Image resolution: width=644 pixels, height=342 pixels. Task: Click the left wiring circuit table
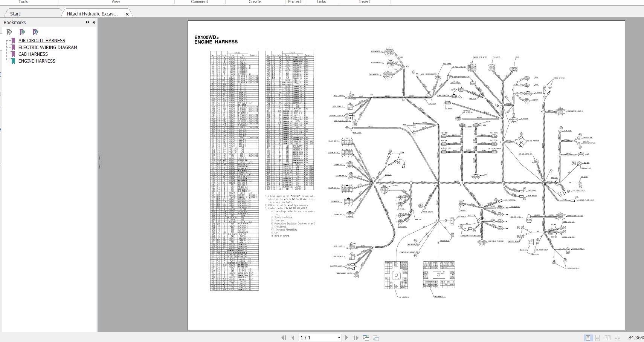[x=234, y=171]
